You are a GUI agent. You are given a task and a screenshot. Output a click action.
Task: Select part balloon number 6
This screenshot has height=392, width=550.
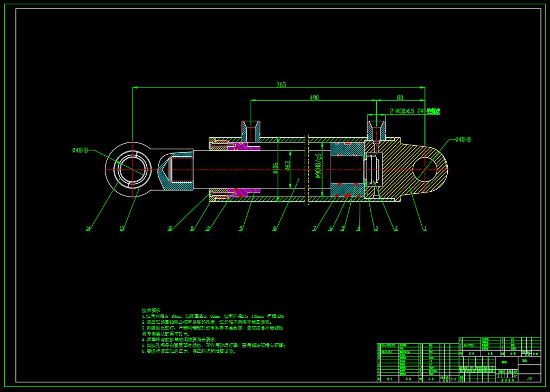pos(331,229)
